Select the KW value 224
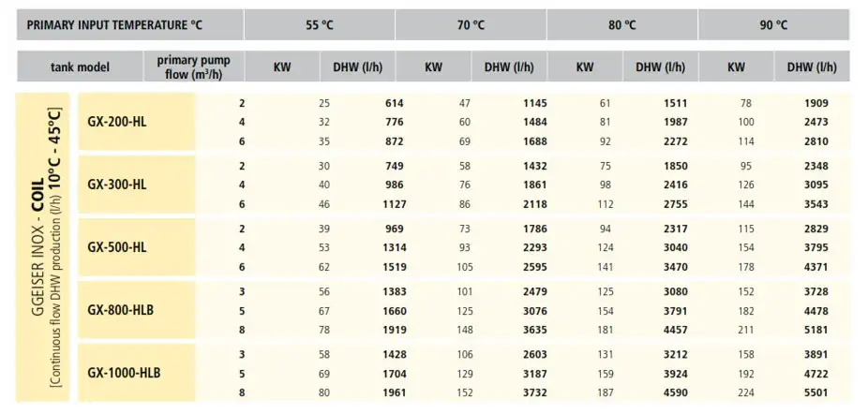868x414 pixels. coord(745,393)
